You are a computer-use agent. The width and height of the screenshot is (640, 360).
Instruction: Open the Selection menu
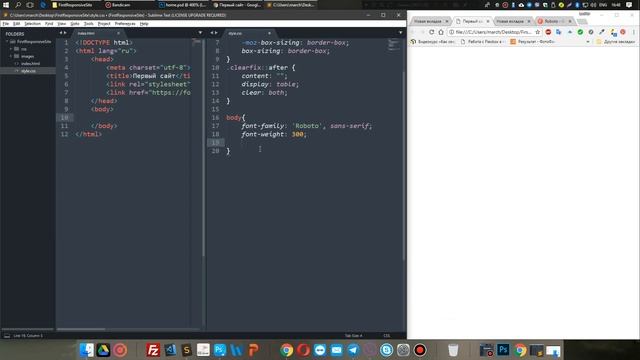[32, 24]
